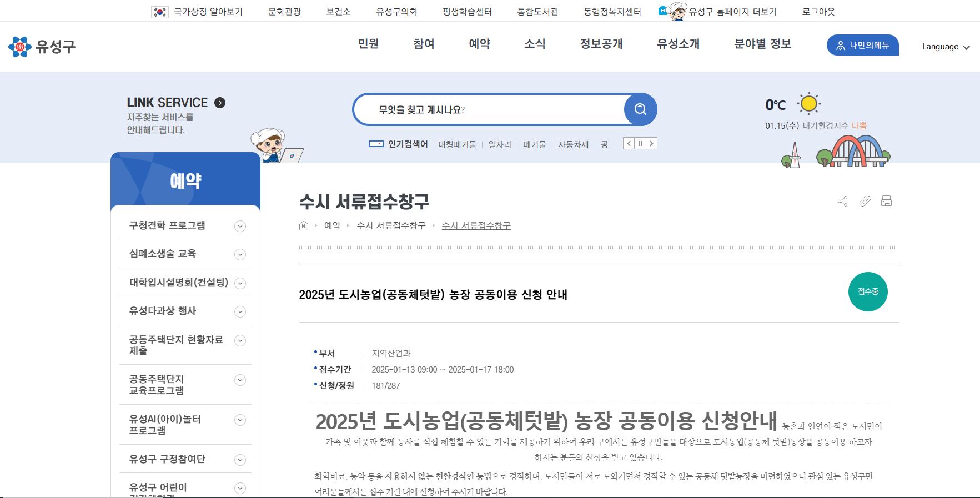980x498 pixels.
Task: Pause the popular keyword rotation
Action: (x=640, y=144)
